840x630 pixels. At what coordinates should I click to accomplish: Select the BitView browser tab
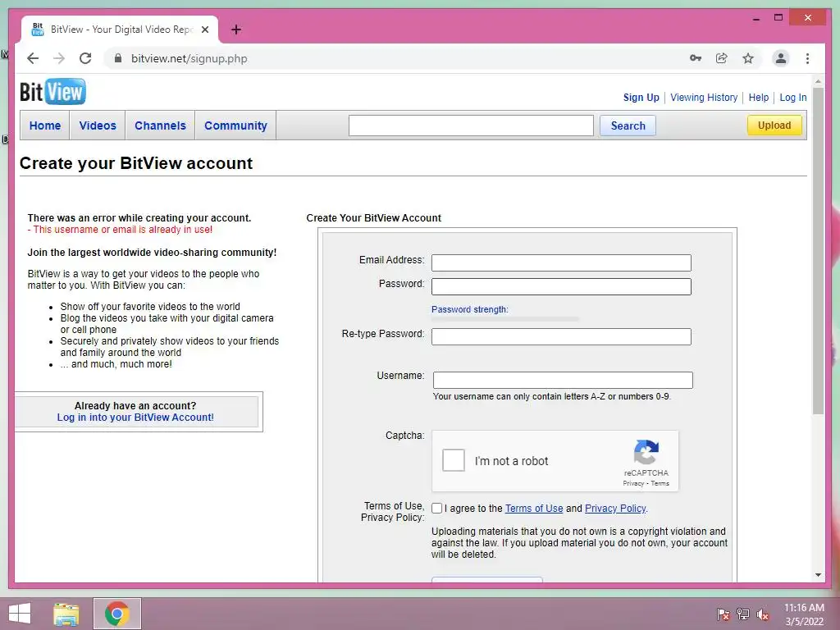tap(120, 30)
